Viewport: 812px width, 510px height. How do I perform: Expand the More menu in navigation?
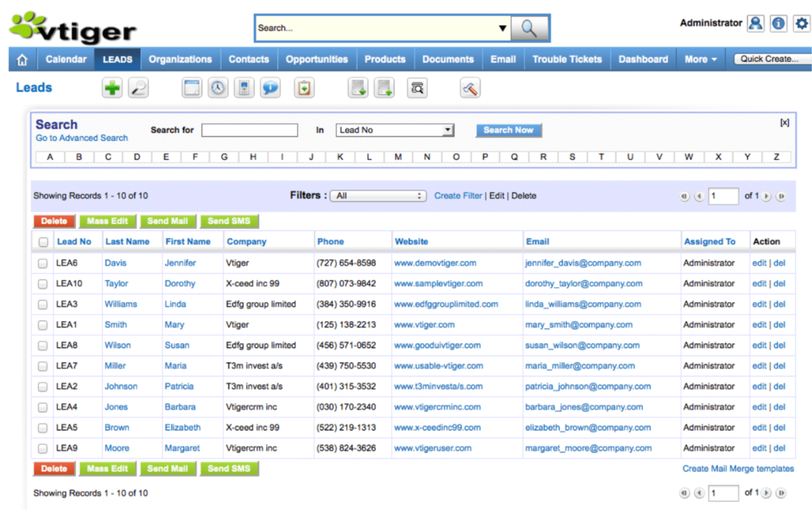click(701, 60)
